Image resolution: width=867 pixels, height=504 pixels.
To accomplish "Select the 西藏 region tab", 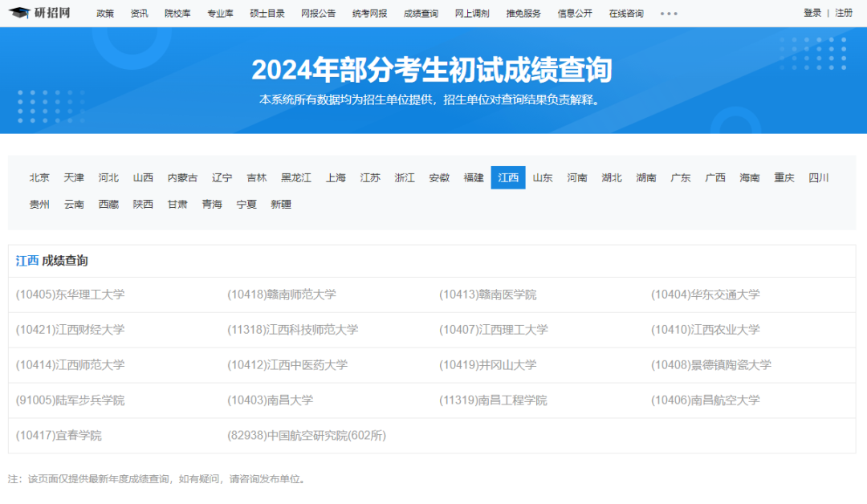I will coord(108,204).
